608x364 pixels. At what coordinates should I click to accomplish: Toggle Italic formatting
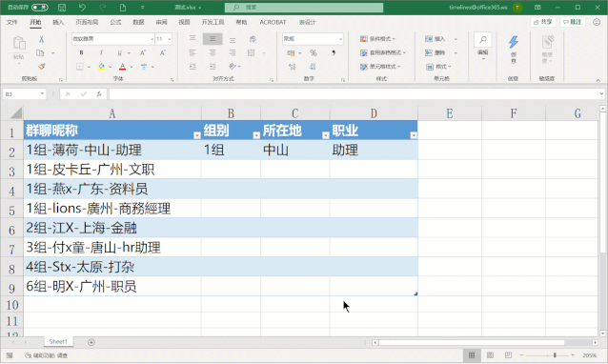(101, 52)
